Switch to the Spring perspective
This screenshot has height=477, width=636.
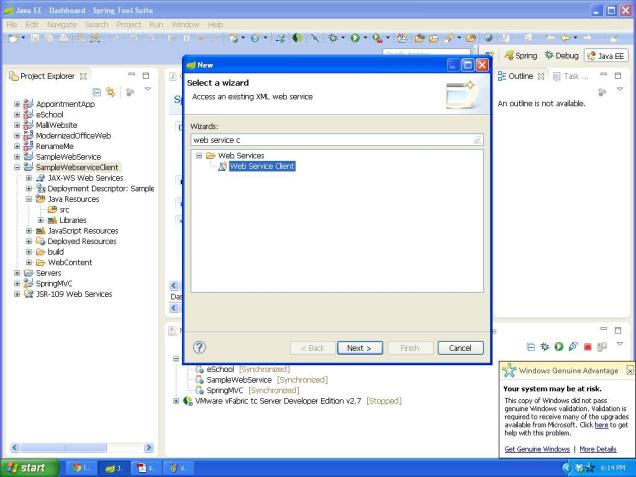coord(521,56)
